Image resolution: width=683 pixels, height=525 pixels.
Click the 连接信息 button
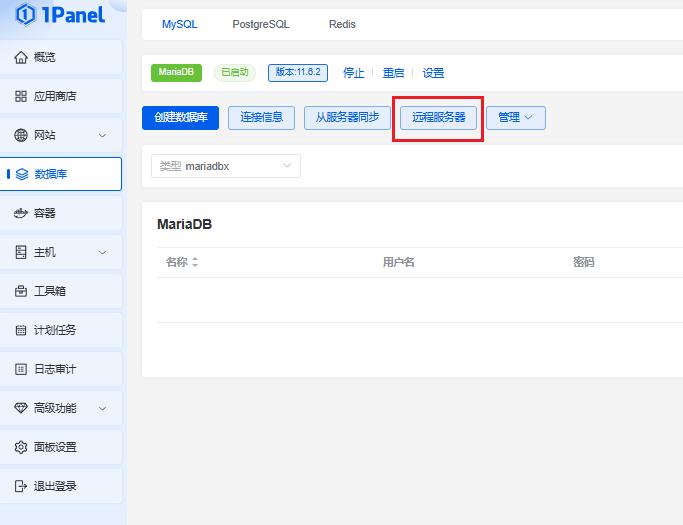(261, 118)
